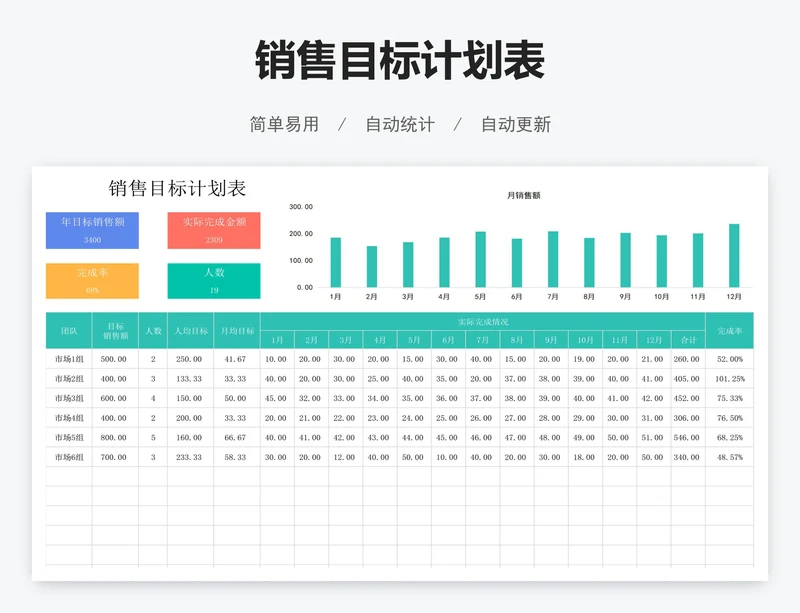Select the 市场4组 row label
The width and height of the screenshot is (800, 613).
pos(69,418)
